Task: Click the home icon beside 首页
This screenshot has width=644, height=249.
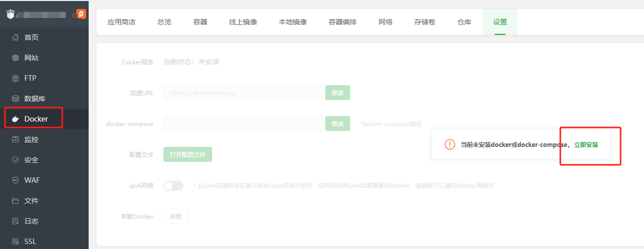Action: point(15,37)
